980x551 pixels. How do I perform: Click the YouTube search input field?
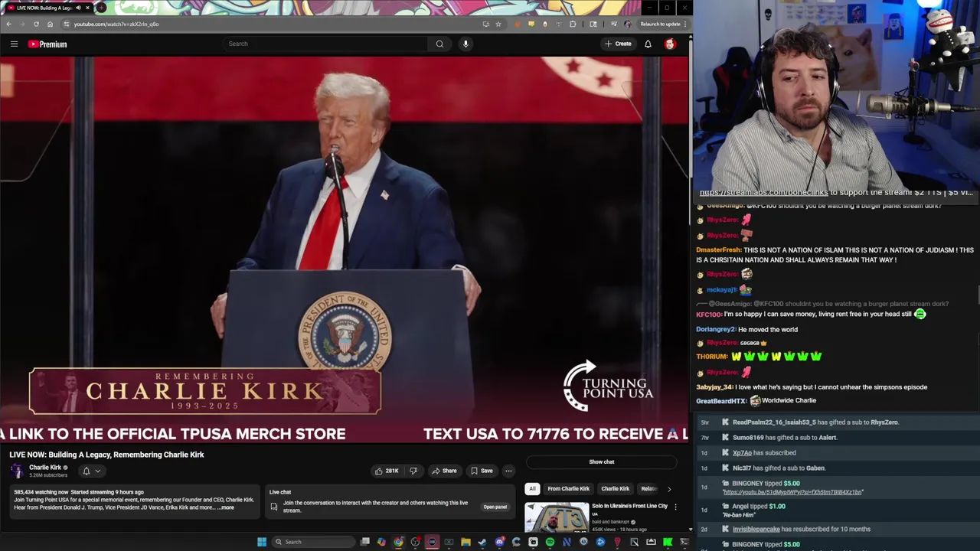(325, 44)
